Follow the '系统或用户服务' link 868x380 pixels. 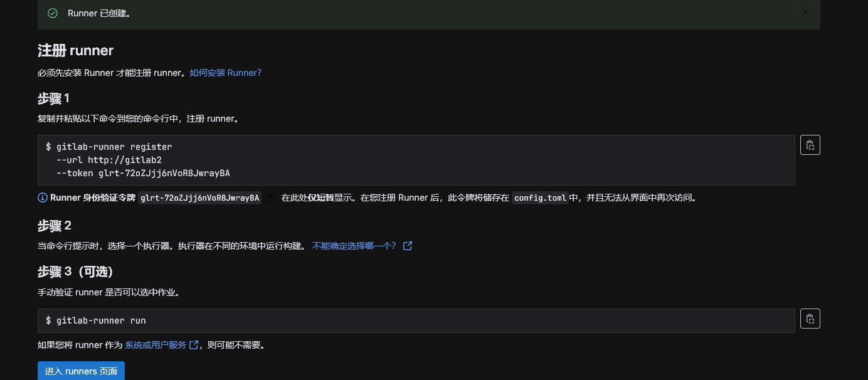click(156, 345)
